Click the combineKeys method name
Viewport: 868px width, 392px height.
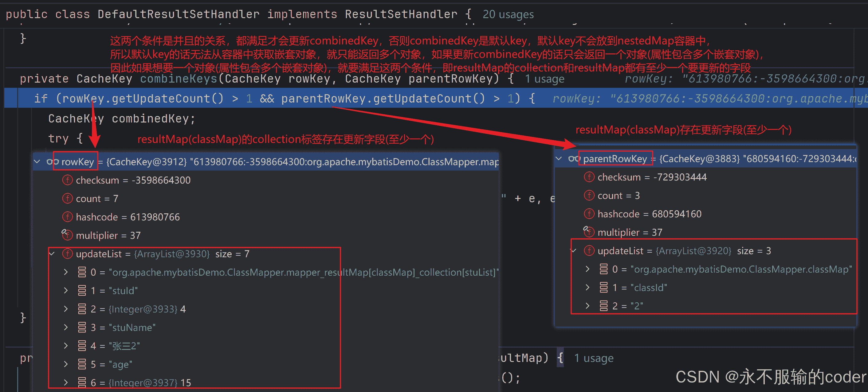coord(179,79)
